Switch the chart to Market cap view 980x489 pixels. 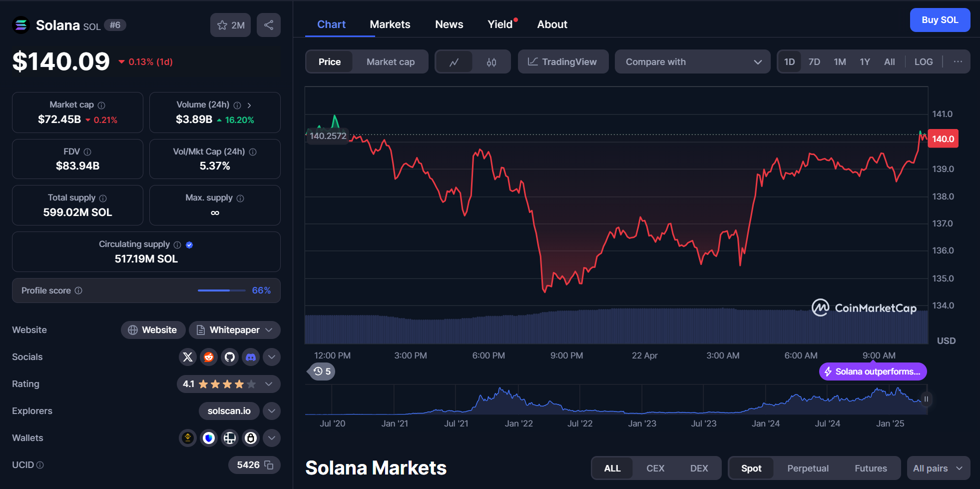pyautogui.click(x=391, y=61)
